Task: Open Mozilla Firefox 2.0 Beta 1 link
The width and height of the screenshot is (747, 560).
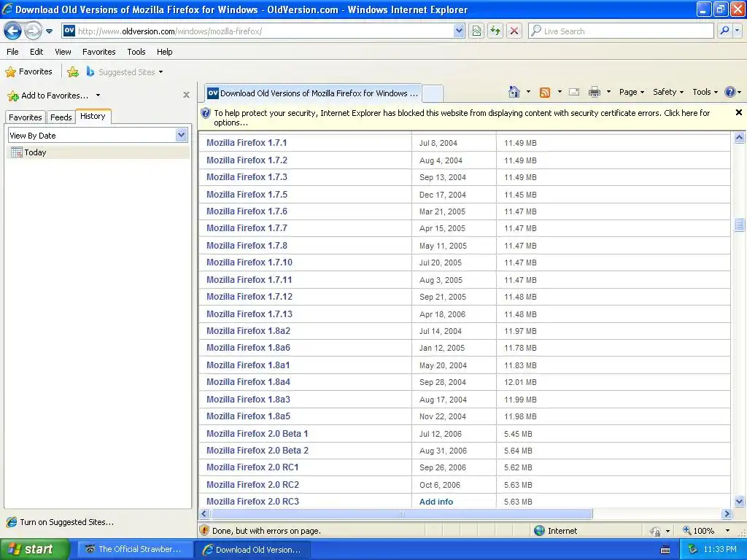Action: coord(258,434)
